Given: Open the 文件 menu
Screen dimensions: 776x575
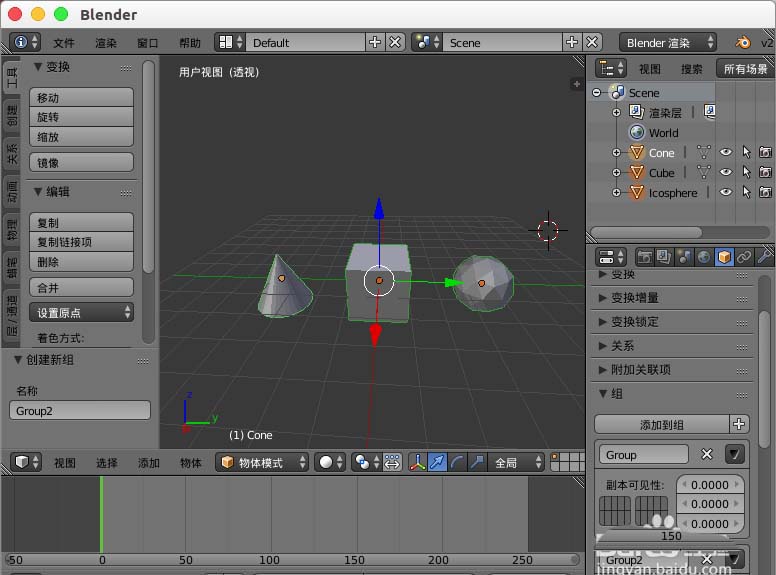Looking at the screenshot, I should pyautogui.click(x=64, y=43).
